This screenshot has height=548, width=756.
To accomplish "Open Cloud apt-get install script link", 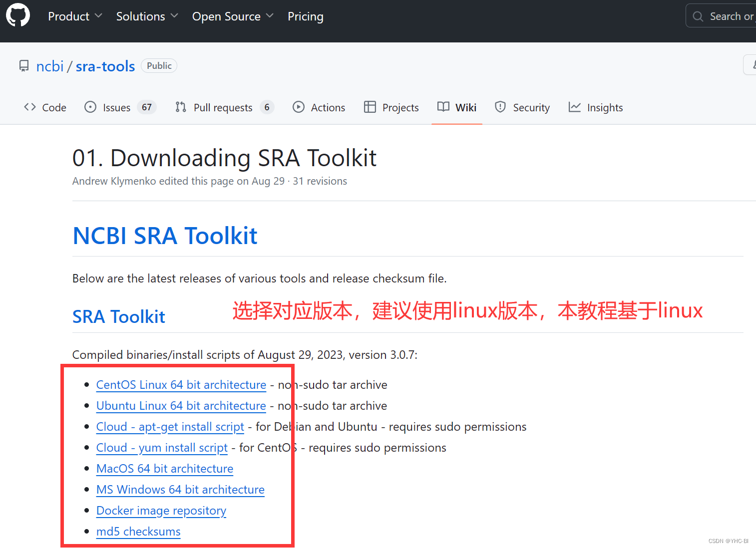I will 170,427.
